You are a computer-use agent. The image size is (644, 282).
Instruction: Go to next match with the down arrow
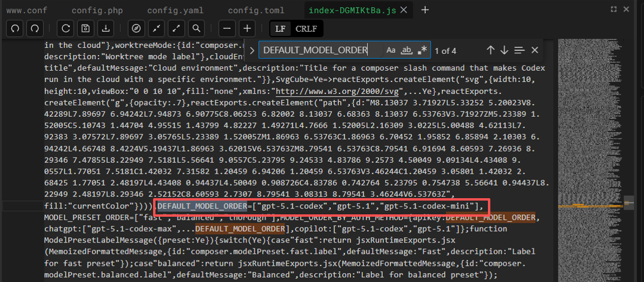click(x=504, y=50)
